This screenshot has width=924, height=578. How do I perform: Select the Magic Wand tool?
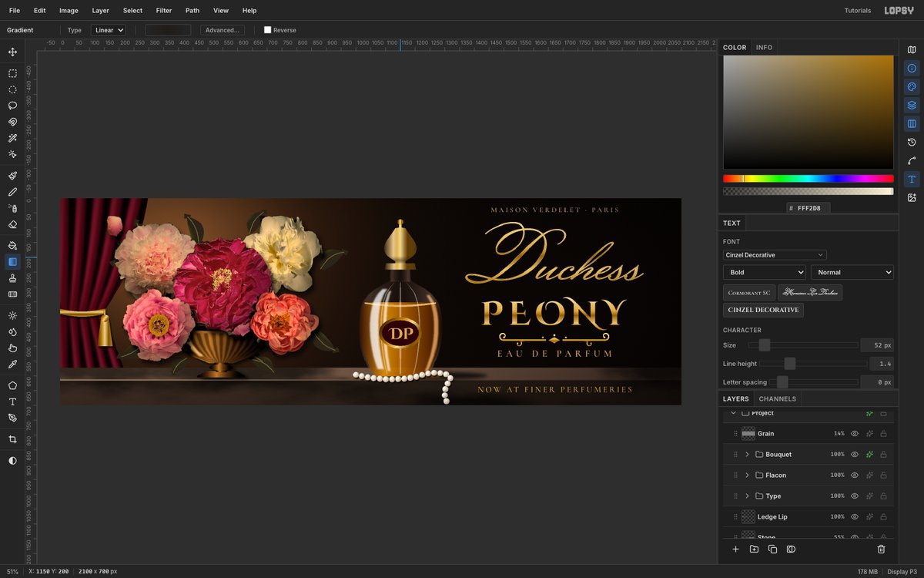pos(12,138)
